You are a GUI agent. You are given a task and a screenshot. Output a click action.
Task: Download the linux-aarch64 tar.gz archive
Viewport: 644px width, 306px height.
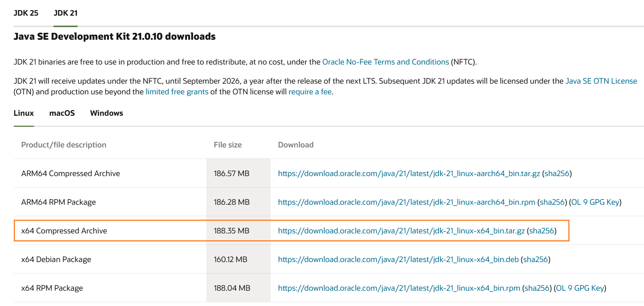tap(409, 173)
